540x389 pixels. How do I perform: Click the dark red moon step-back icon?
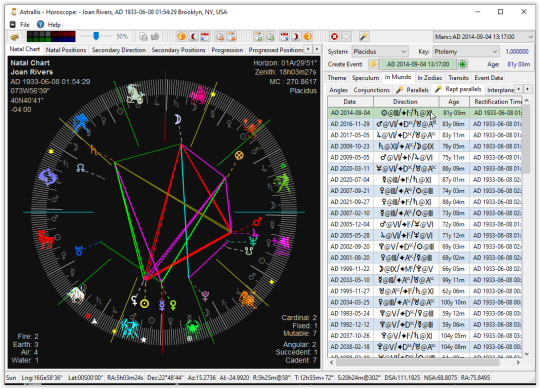194,37
